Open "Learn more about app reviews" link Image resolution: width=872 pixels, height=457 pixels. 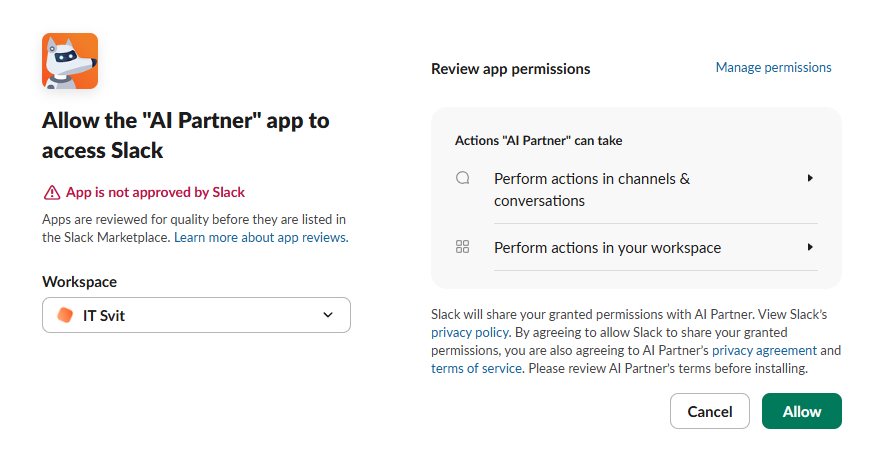click(x=260, y=238)
